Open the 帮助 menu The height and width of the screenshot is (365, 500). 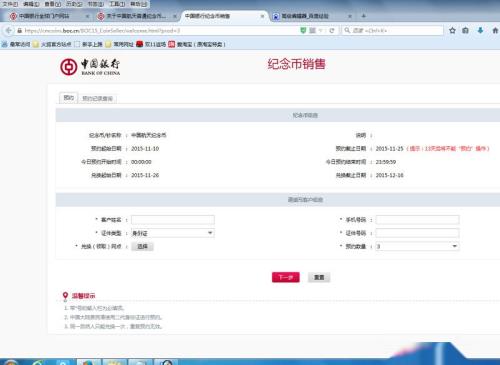coord(138,4)
